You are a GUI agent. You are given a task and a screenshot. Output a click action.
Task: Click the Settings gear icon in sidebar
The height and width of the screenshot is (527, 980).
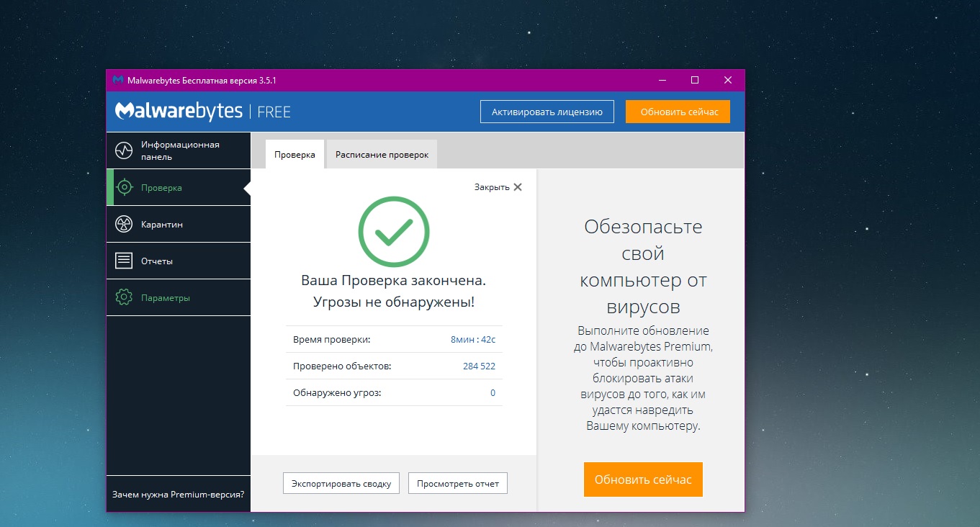pos(124,297)
